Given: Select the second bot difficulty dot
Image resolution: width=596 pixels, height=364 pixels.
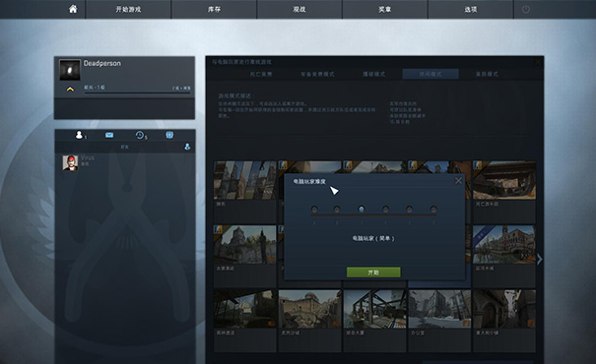Looking at the screenshot, I should (x=337, y=209).
